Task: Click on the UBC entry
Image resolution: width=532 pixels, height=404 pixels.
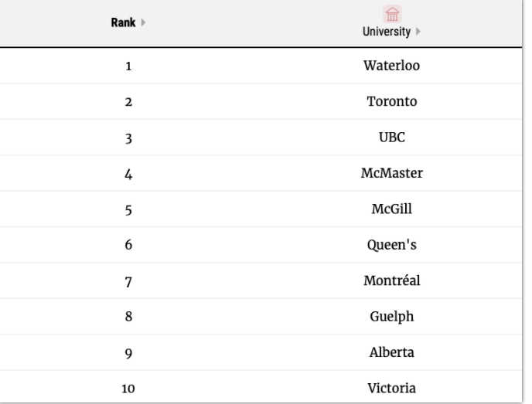Action: click(391, 137)
